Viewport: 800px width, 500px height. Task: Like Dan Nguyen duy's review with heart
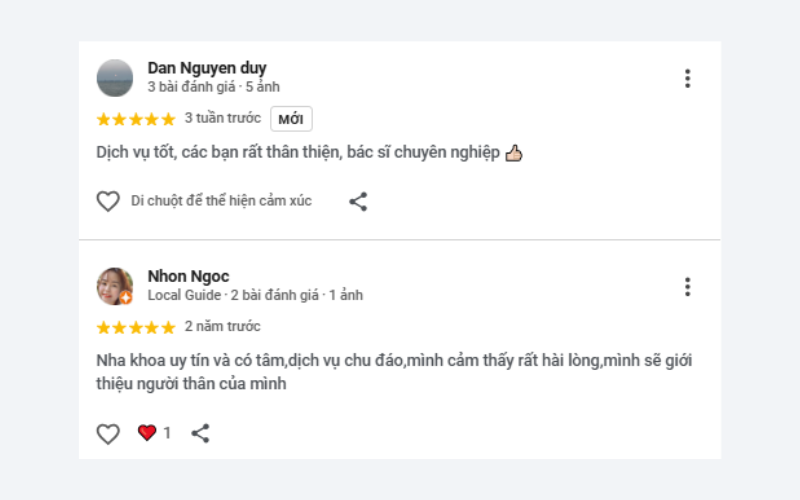tap(108, 201)
